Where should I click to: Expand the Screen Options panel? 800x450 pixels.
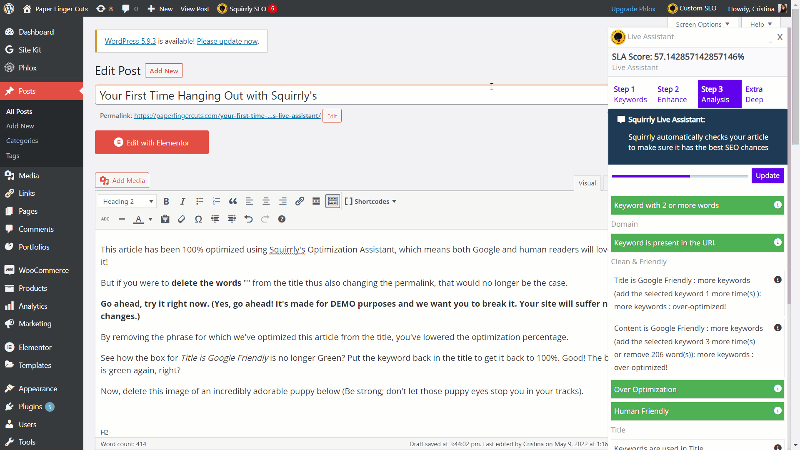click(x=700, y=24)
